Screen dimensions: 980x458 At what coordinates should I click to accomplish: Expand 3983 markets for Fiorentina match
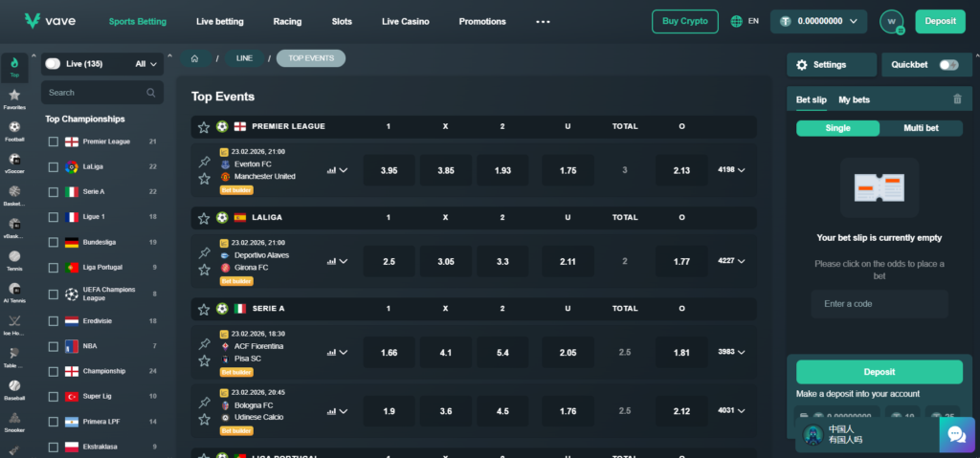point(731,353)
